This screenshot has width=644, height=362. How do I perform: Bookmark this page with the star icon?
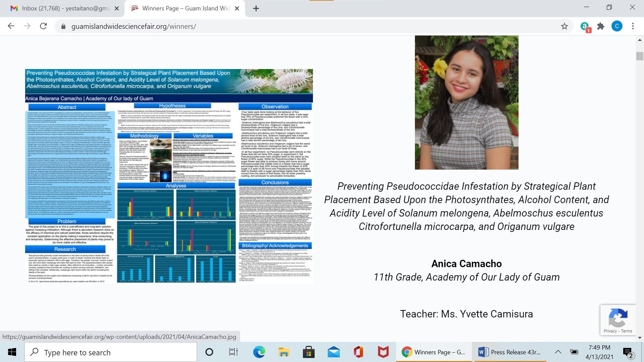click(x=565, y=26)
